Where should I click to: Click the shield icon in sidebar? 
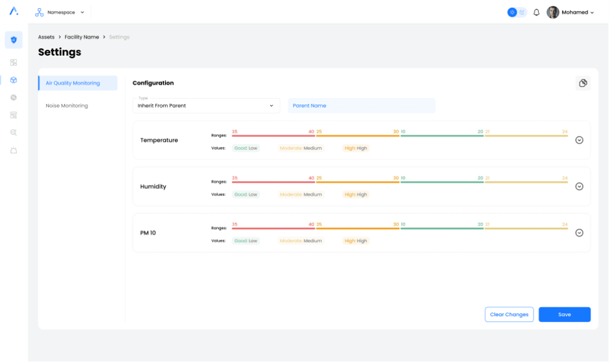14,40
